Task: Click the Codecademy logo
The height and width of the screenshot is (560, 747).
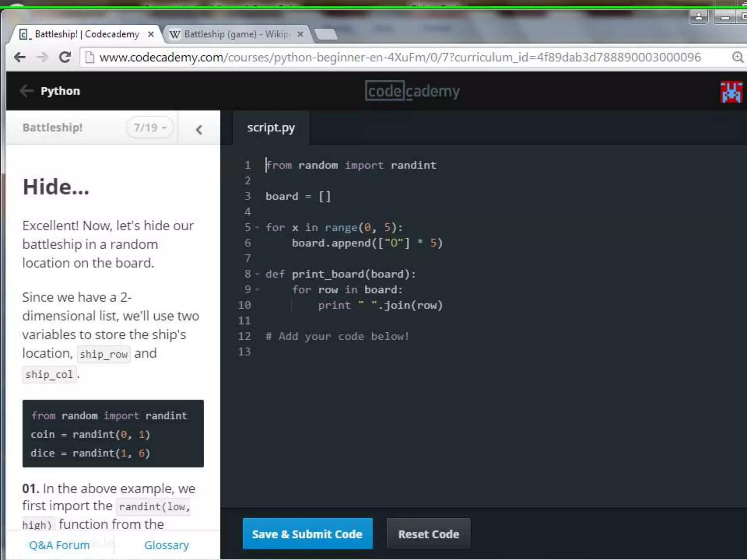Action: [412, 91]
